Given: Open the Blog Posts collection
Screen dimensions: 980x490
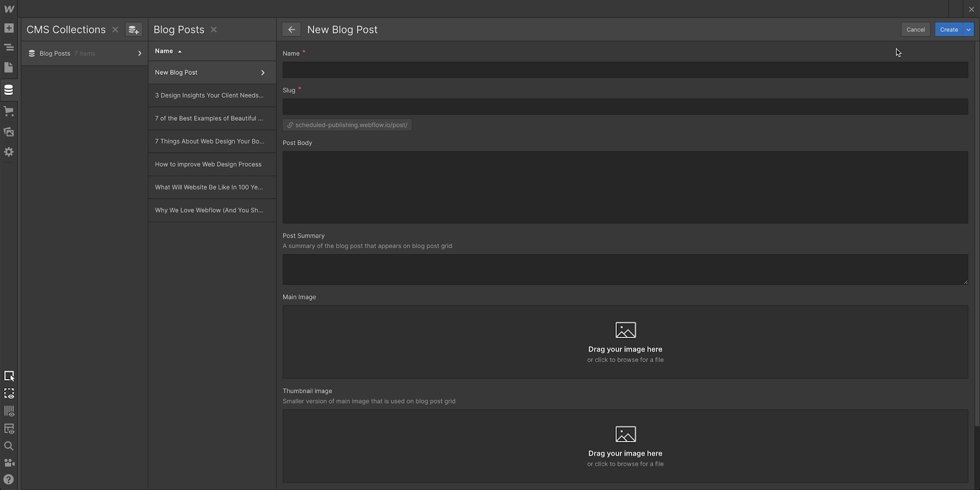Looking at the screenshot, I should tap(85, 53).
